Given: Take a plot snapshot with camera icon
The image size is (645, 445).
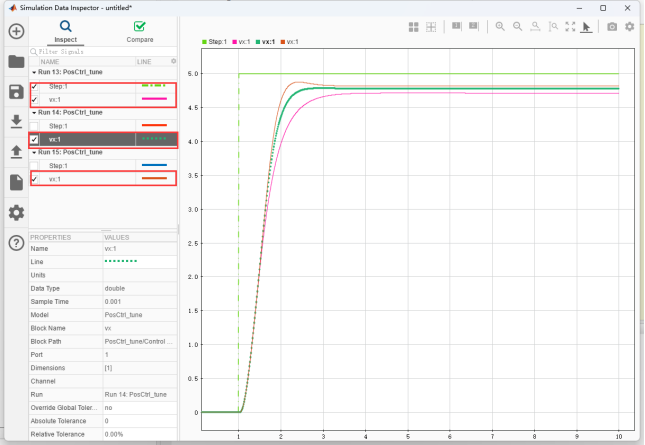Looking at the screenshot, I should pos(612,27).
